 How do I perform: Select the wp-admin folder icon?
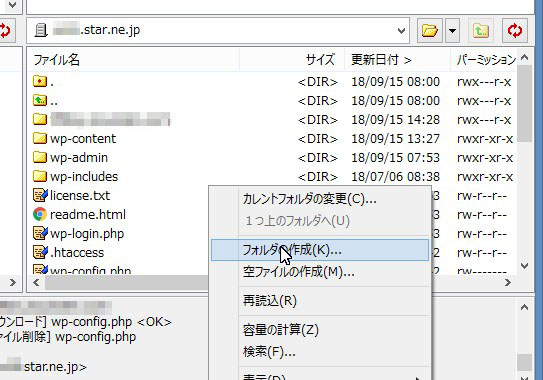pyautogui.click(x=40, y=158)
